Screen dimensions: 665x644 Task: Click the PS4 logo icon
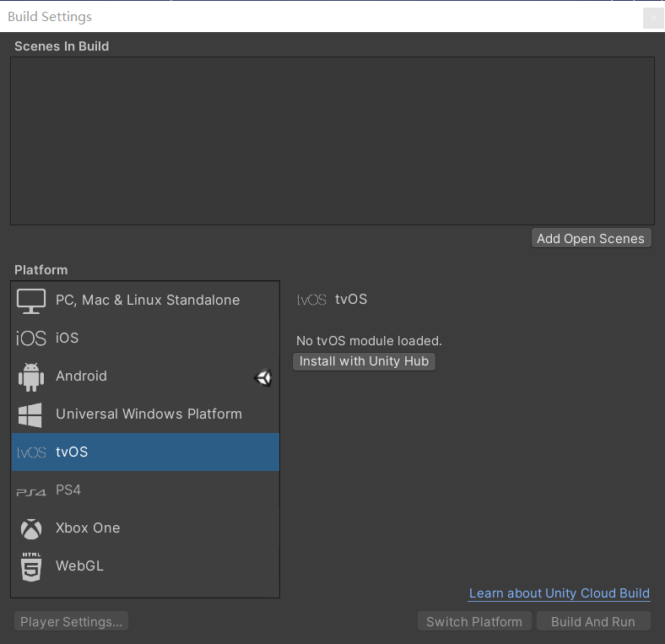(31, 492)
